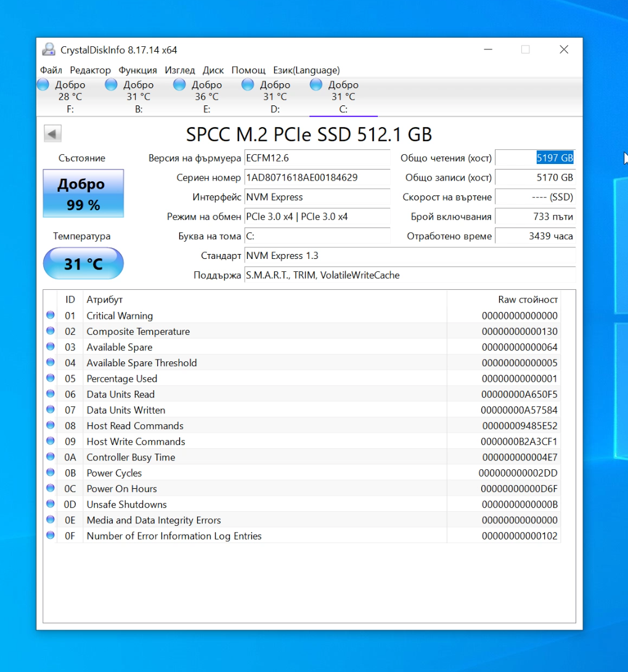The width and height of the screenshot is (628, 672).
Task: Select the Unsafe Shutdowns attribute text
Action: [x=126, y=504]
